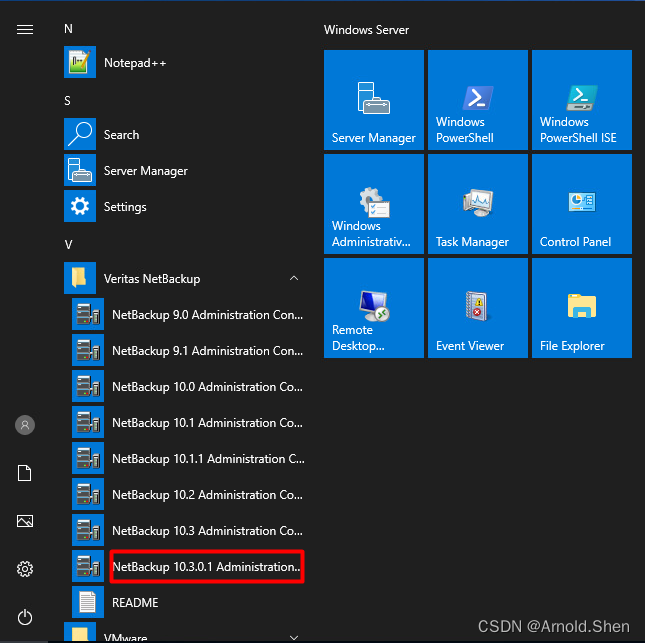Select NetBackup 9.1 Administration Console label

(208, 351)
